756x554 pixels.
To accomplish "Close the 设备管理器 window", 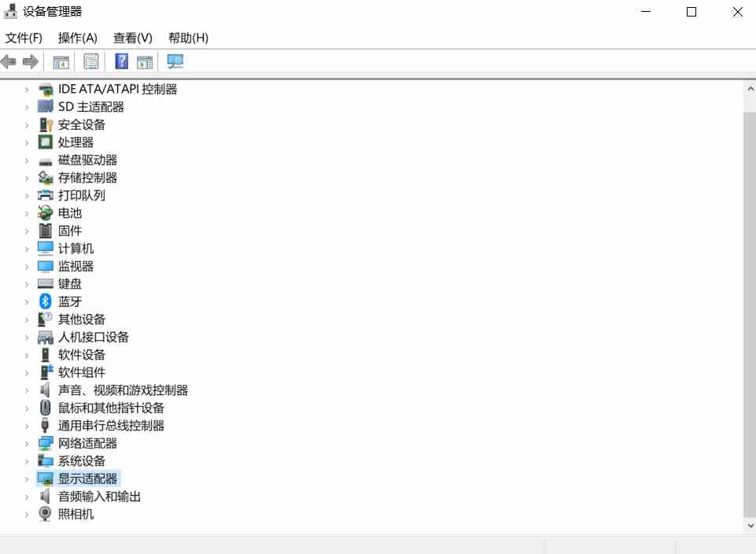I will [x=737, y=12].
